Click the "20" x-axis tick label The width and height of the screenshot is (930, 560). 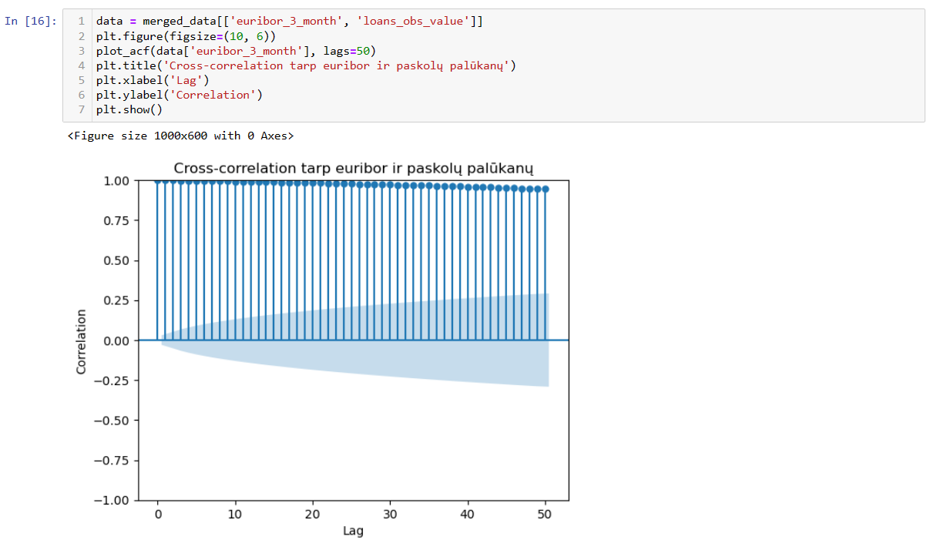(x=313, y=514)
